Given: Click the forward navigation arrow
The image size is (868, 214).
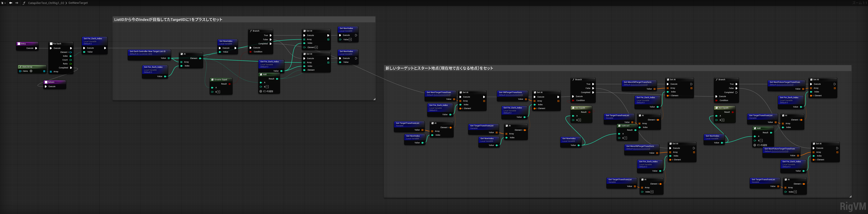Looking at the screenshot, I should (17, 3).
